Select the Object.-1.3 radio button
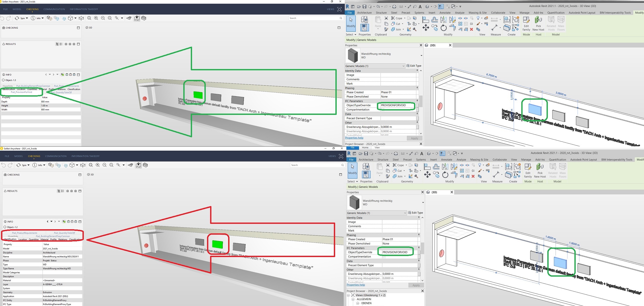 [3, 80]
